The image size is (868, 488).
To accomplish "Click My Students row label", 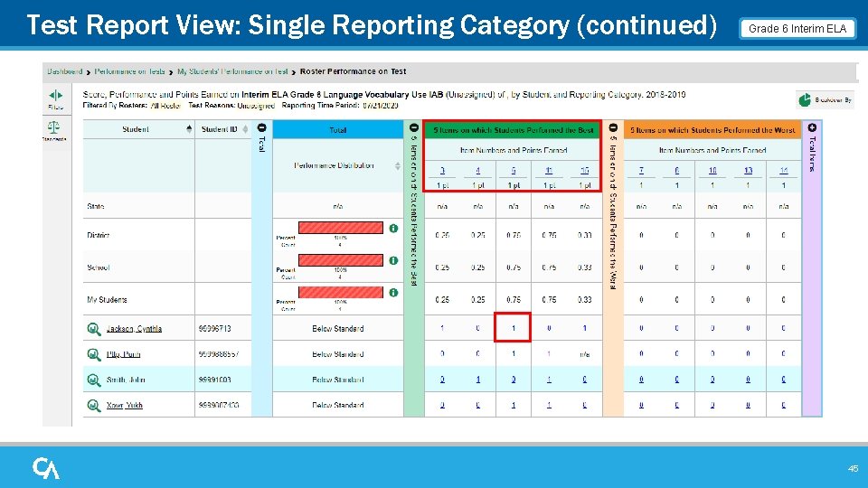I will coord(107,300).
